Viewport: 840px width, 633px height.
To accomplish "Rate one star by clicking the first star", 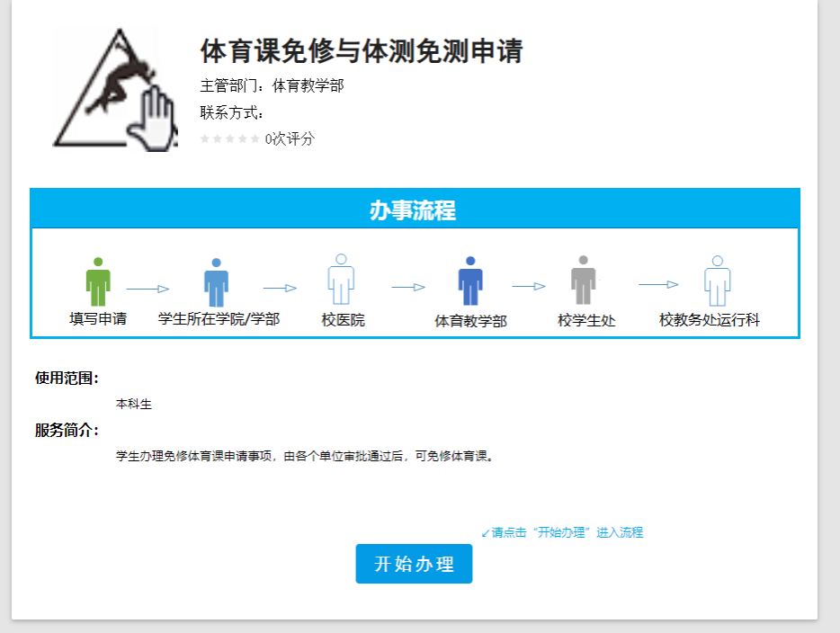I will click(205, 138).
